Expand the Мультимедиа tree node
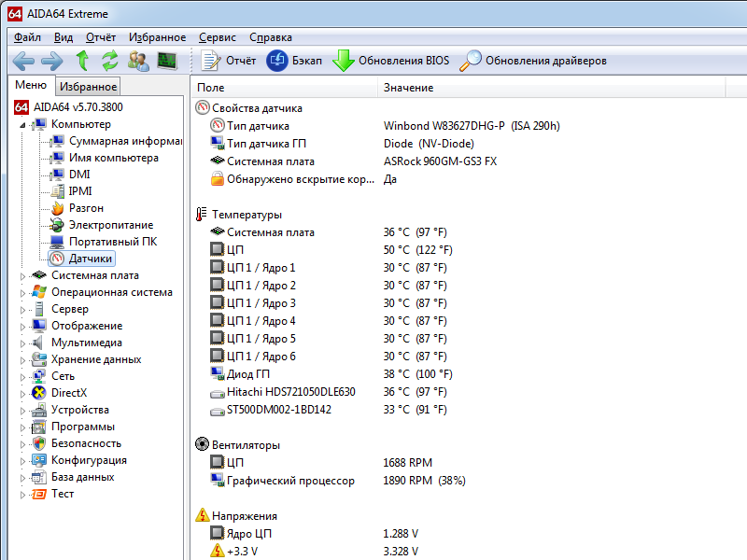 pos(22,343)
